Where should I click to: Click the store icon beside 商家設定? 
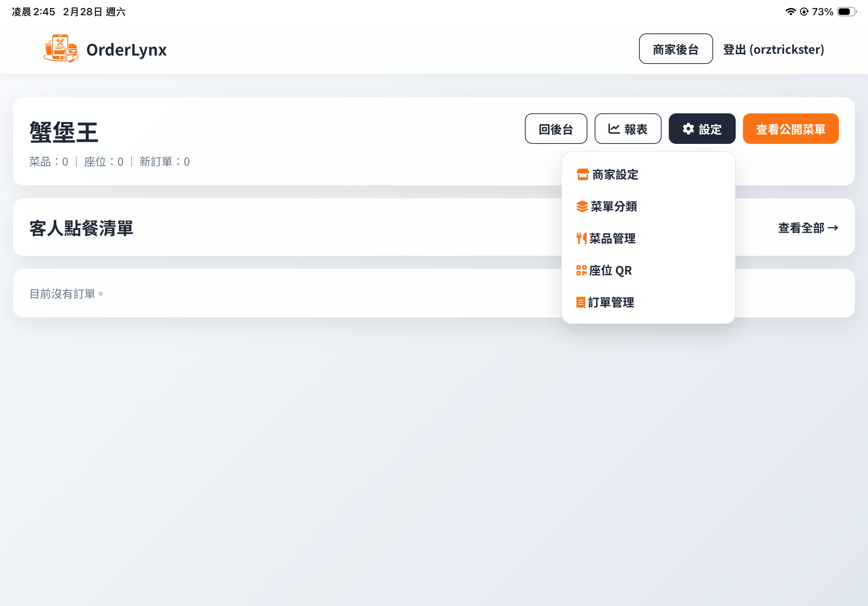583,174
